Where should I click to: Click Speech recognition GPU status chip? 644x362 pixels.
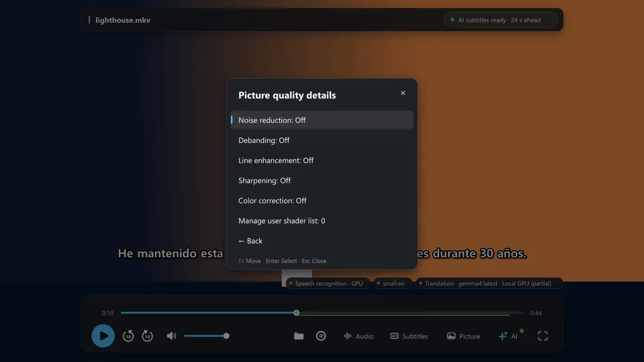click(328, 284)
